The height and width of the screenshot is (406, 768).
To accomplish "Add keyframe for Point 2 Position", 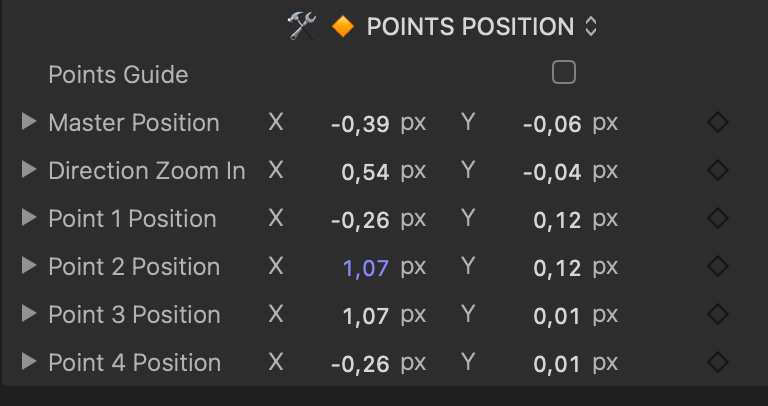I will [x=717, y=267].
